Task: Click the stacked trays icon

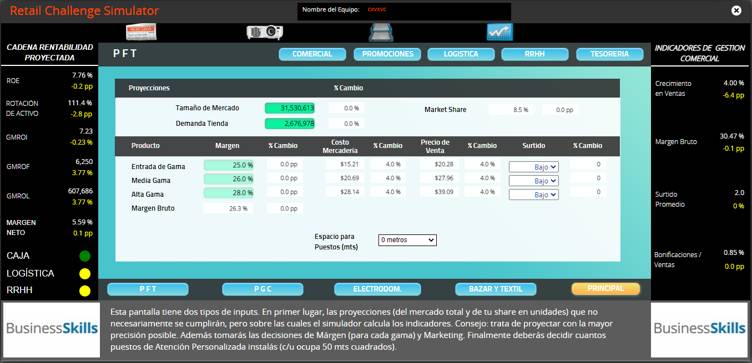Action: (x=381, y=32)
